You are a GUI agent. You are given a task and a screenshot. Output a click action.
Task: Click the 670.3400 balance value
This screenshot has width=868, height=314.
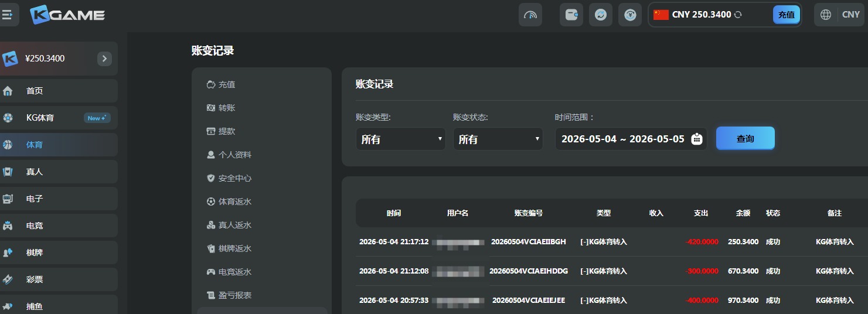[743, 271]
